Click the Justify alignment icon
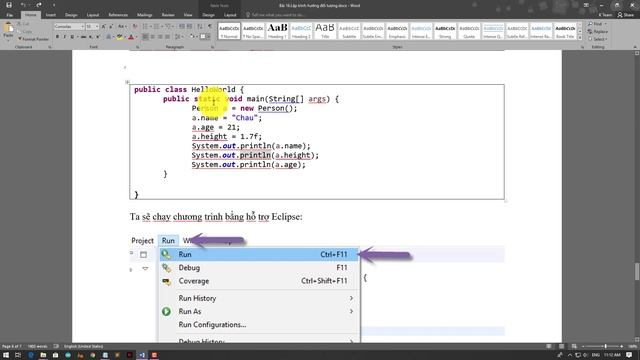 coord(167,37)
